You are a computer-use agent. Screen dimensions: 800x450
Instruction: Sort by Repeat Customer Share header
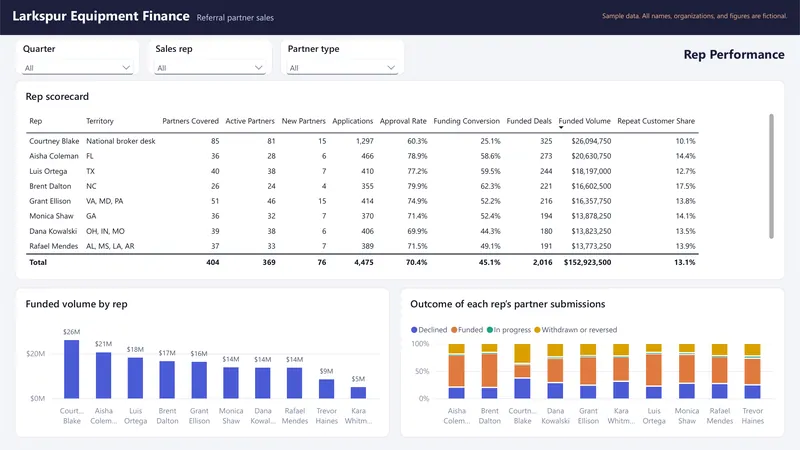coord(656,121)
